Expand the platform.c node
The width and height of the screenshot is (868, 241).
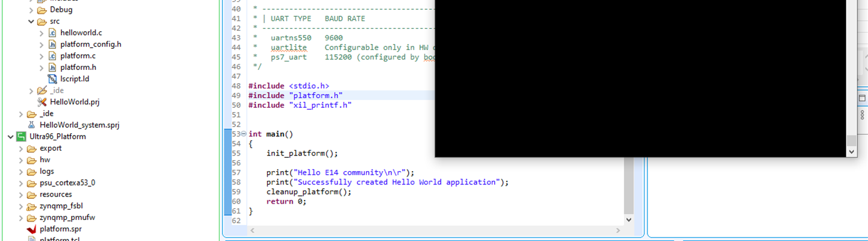point(42,55)
